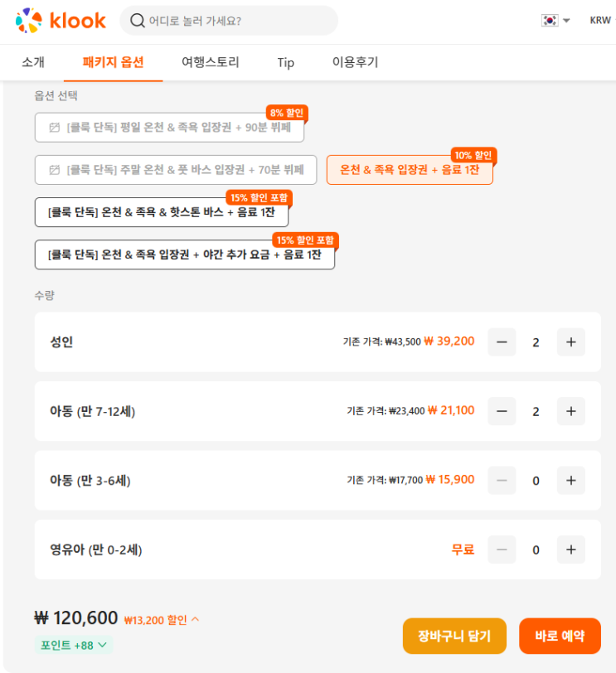
Task: Click the 어디로 놀러 가세요 search field
Action: [236, 21]
